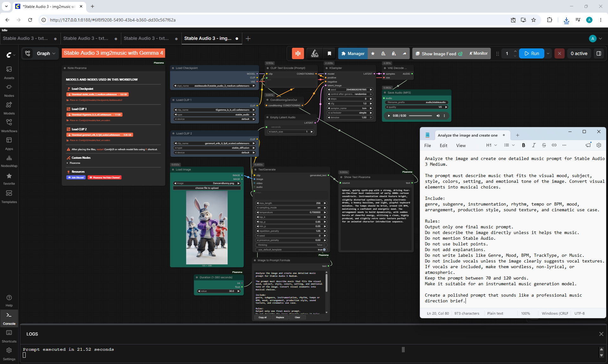Open the Graph view dropdown
Screen dimensions: 608x364
(x=46, y=53)
